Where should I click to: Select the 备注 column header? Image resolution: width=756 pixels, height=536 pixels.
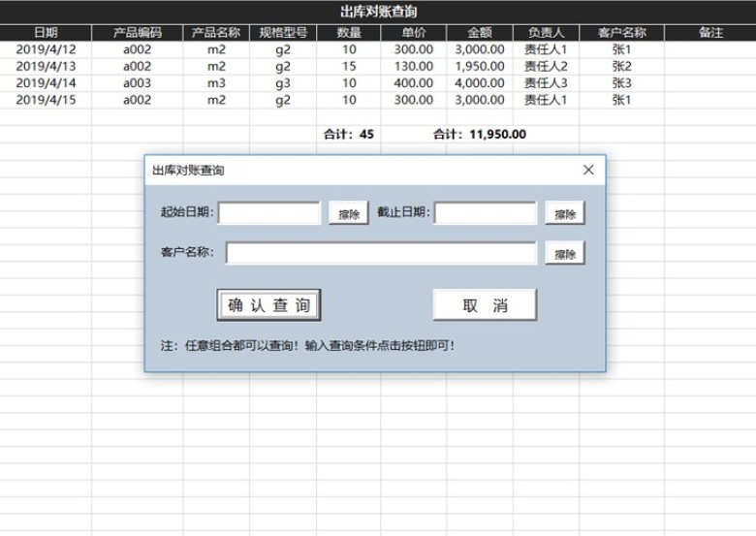(710, 33)
